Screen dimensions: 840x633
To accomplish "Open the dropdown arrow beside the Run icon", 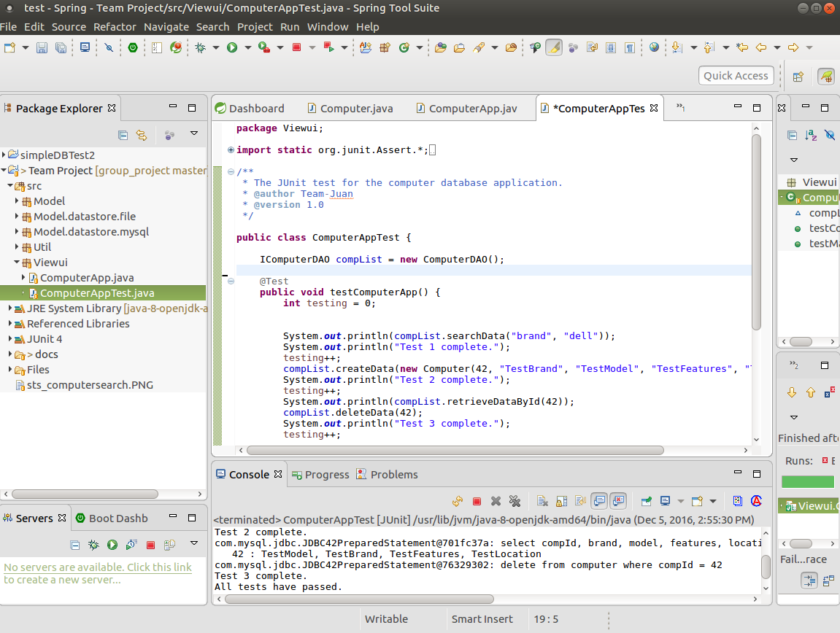I will 247,47.
